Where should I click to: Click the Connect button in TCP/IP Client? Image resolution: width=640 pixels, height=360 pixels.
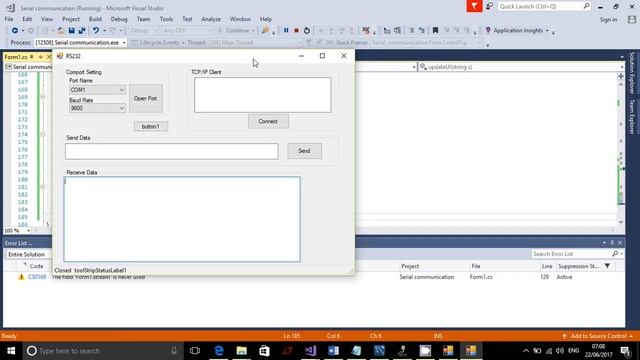tap(268, 121)
